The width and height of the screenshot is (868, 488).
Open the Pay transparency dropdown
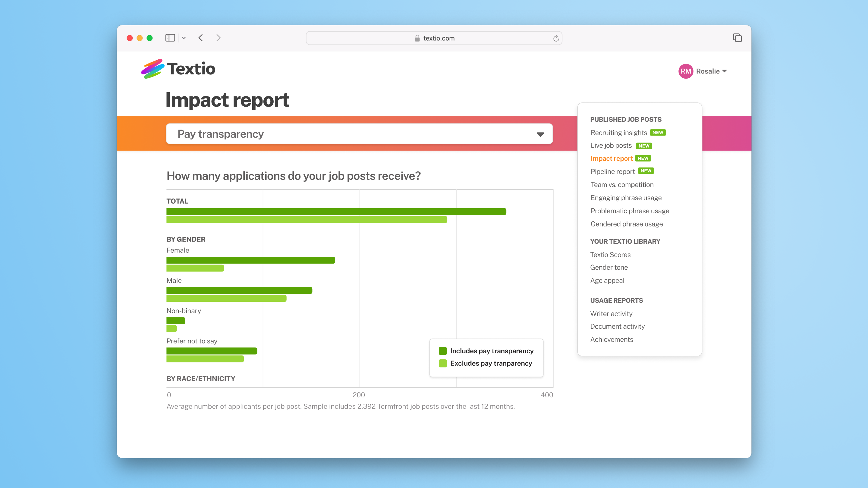pyautogui.click(x=359, y=134)
